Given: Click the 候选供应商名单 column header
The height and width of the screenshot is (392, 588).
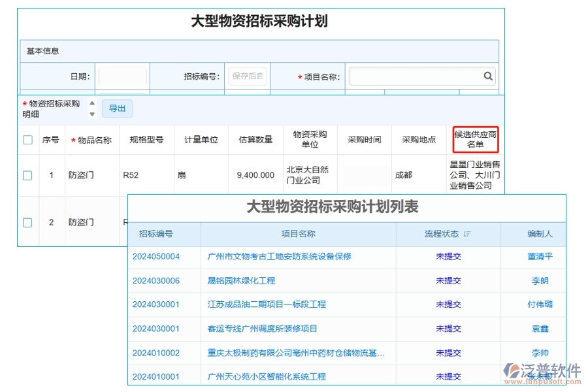Looking at the screenshot, I should click(x=475, y=140).
